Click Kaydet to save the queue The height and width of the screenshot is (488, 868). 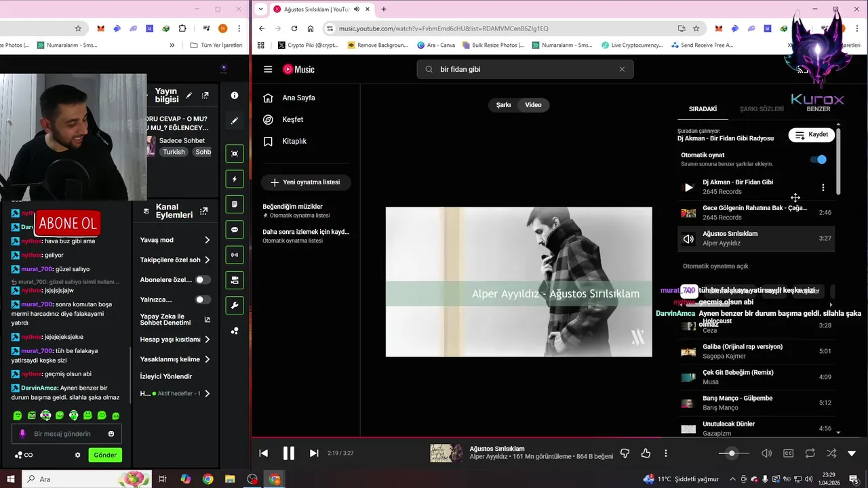(x=812, y=135)
